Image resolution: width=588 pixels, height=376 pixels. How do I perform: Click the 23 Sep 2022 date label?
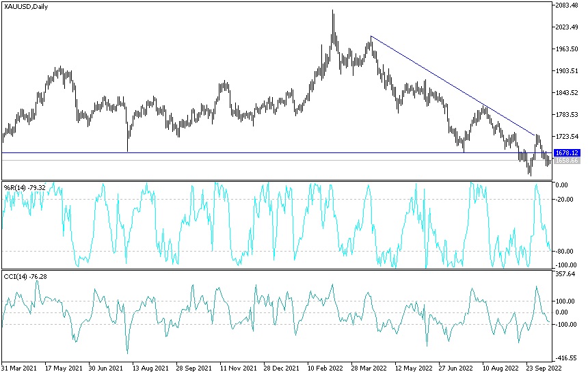[x=544, y=368]
